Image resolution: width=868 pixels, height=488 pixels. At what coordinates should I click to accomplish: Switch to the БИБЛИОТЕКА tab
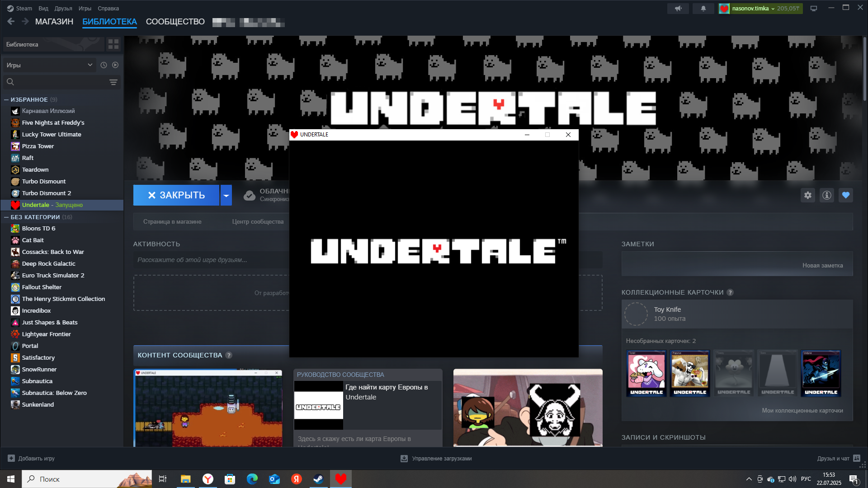109,22
